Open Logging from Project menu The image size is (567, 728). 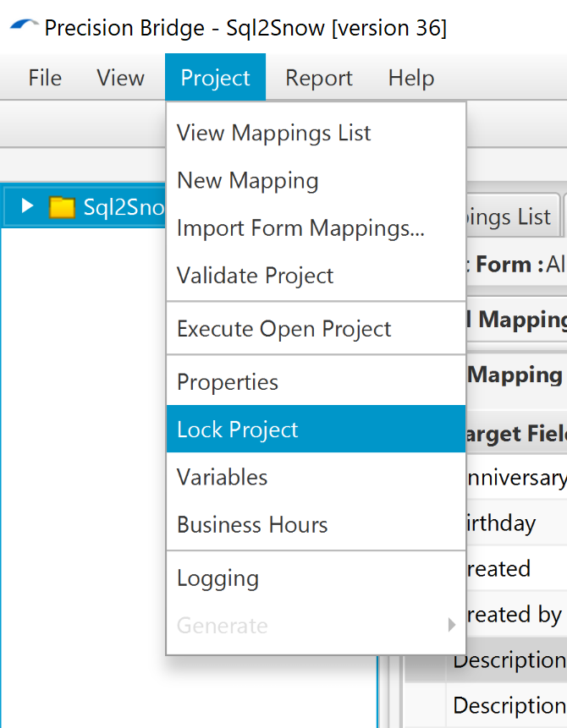pyautogui.click(x=316, y=578)
